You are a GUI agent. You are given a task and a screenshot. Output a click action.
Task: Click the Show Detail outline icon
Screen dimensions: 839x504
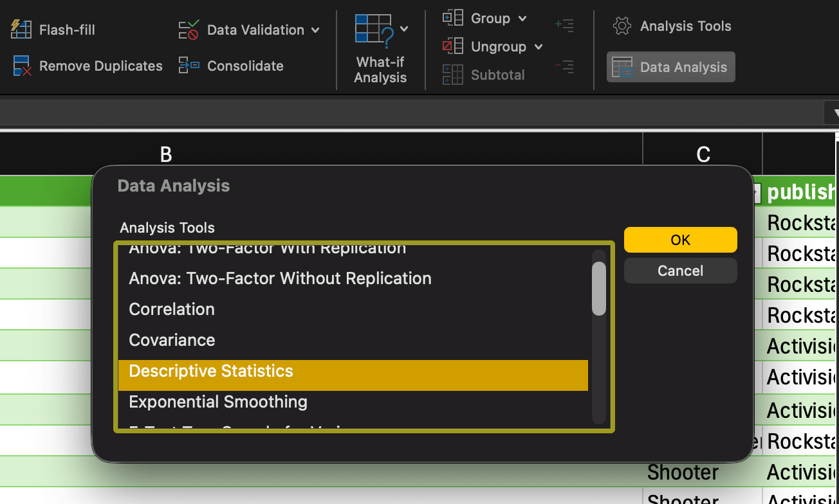pyautogui.click(x=564, y=25)
